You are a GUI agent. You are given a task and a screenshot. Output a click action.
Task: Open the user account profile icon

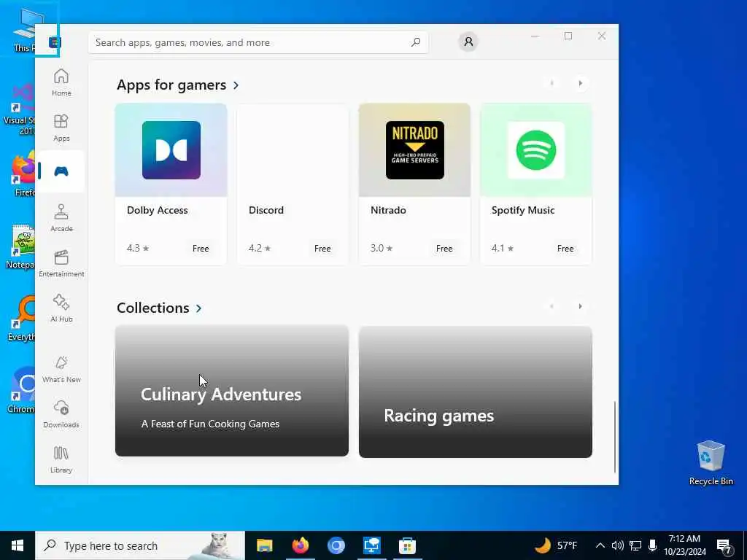(x=469, y=42)
